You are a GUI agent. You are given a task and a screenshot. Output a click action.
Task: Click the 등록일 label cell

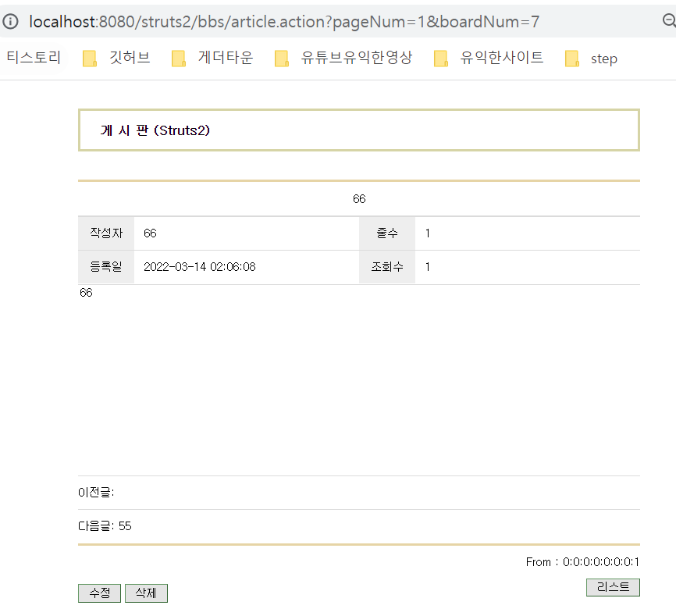(x=106, y=267)
